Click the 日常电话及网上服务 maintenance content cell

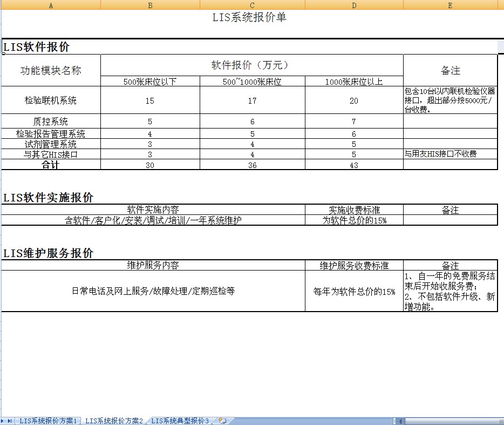(x=153, y=291)
